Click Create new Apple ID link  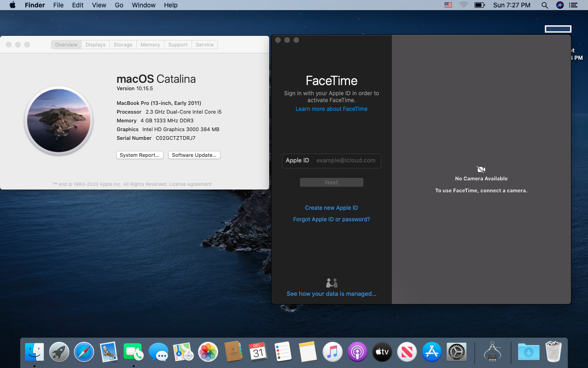coord(332,208)
